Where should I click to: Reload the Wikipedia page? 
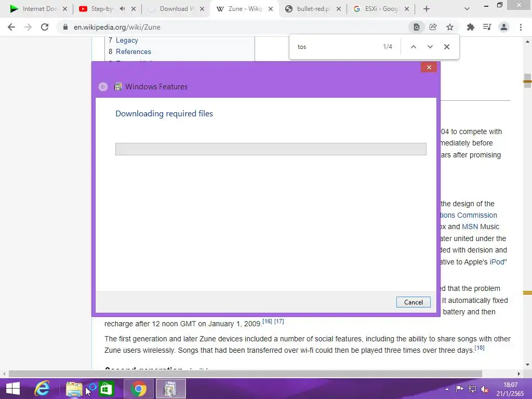[x=45, y=27]
